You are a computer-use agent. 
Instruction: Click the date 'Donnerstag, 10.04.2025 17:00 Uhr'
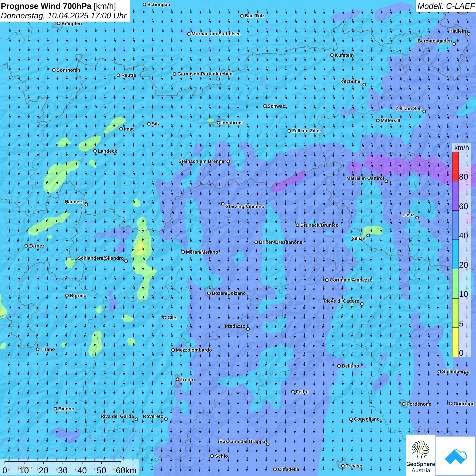point(64,16)
